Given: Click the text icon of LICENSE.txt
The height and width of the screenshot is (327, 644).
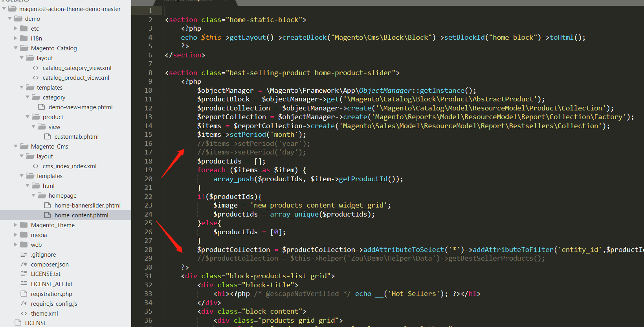Looking at the screenshot, I should (24, 274).
